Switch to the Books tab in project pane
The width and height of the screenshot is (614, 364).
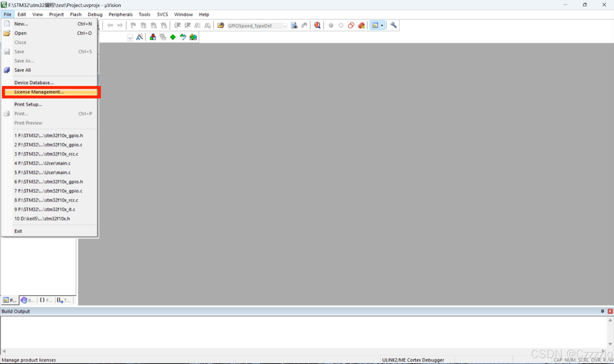point(28,300)
